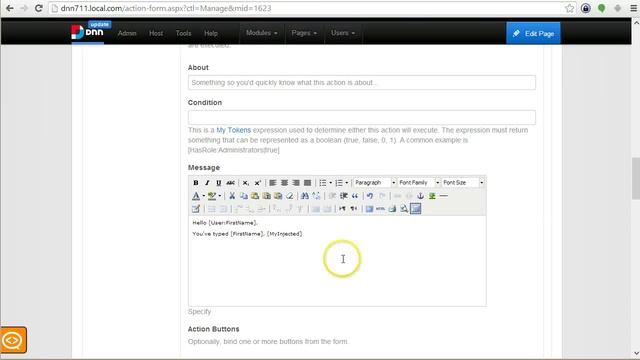The height and width of the screenshot is (360, 640).
Task: Click inside the Message editor body
Action: [x=337, y=261]
